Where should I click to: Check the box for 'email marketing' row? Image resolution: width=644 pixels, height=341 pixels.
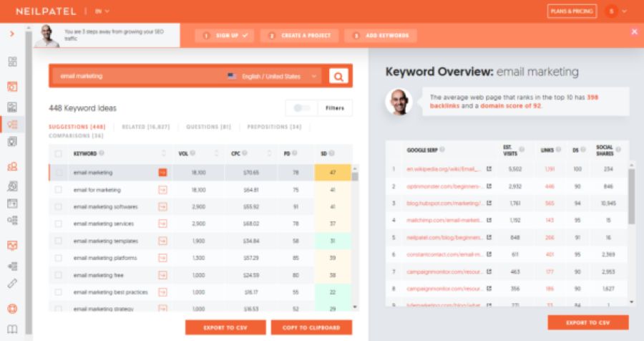pyautogui.click(x=59, y=173)
